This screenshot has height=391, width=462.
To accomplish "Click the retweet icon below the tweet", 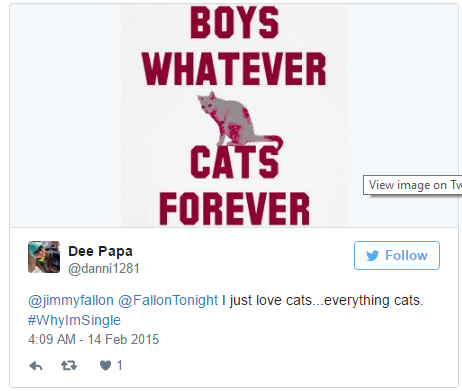I will (x=69, y=366).
